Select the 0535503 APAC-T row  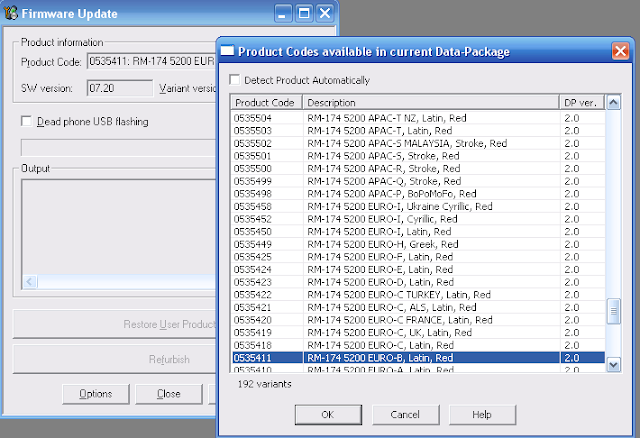pos(418,131)
